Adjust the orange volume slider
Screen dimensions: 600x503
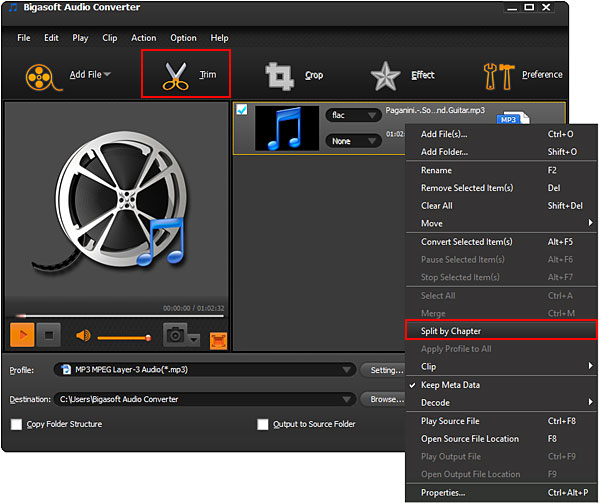124,338
